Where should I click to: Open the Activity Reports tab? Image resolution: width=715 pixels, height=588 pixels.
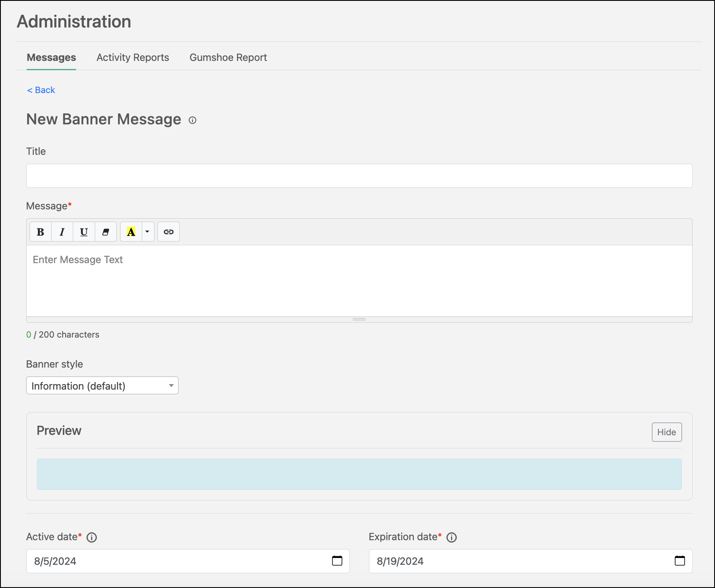[x=133, y=58]
